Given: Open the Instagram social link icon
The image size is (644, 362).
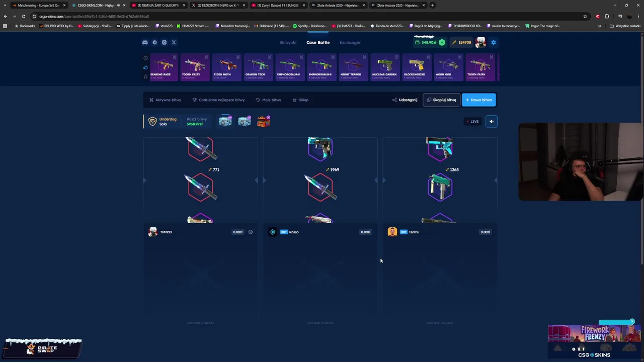Looking at the screenshot, I should pos(164,42).
